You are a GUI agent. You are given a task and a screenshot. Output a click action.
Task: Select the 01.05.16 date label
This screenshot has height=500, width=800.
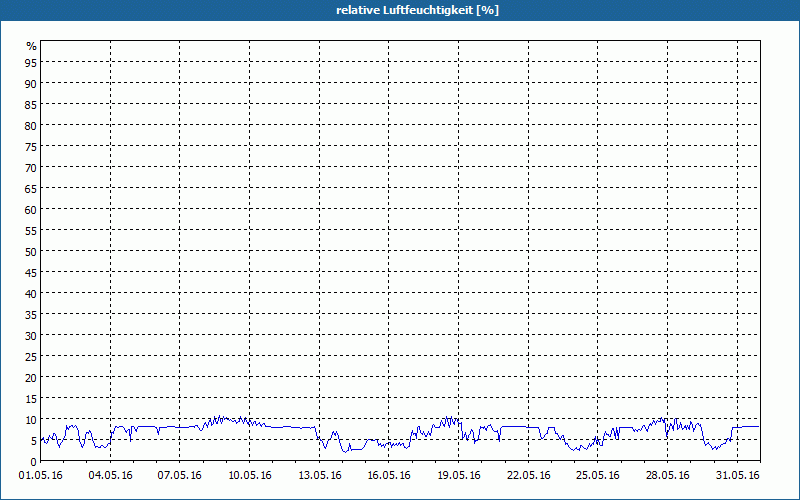click(x=41, y=475)
